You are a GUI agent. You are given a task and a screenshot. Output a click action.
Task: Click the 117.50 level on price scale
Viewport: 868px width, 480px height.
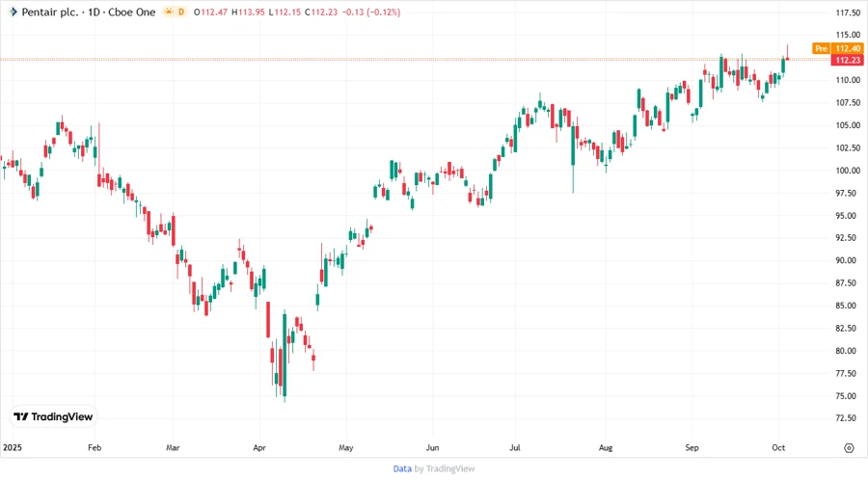click(848, 13)
